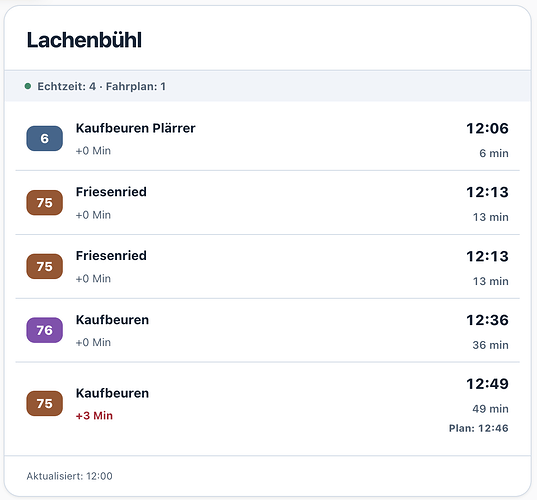The width and height of the screenshot is (537, 500).
Task: Click the green real-time status dot
Action: pyautogui.click(x=28, y=86)
